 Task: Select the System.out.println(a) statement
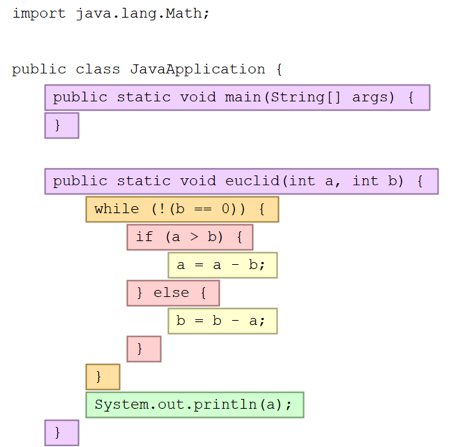(195, 405)
